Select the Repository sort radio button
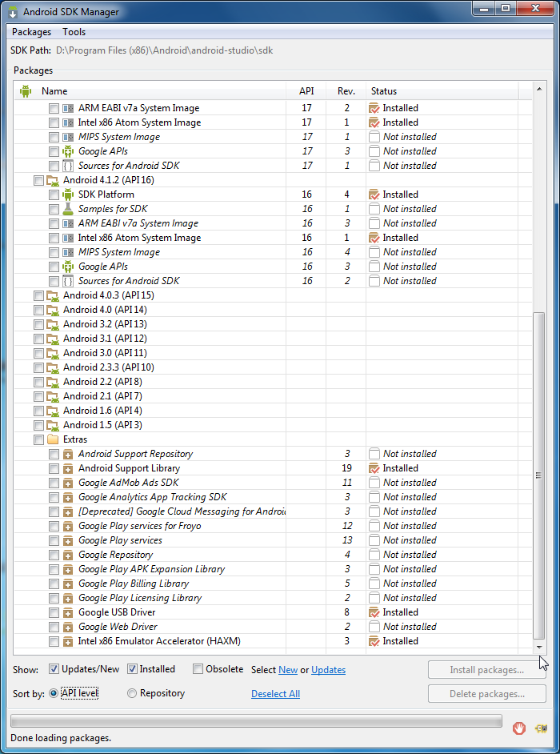Image resolution: width=560 pixels, height=754 pixels. pyautogui.click(x=132, y=693)
